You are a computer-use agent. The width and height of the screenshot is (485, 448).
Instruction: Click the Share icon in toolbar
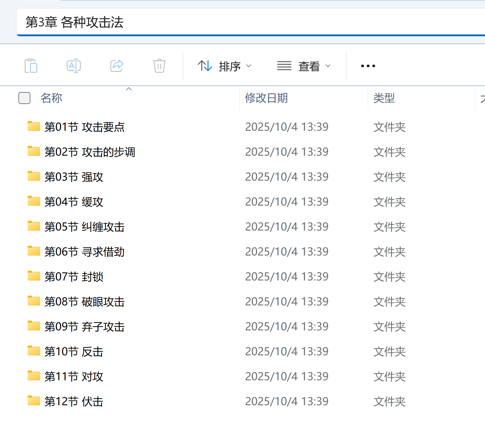point(117,66)
